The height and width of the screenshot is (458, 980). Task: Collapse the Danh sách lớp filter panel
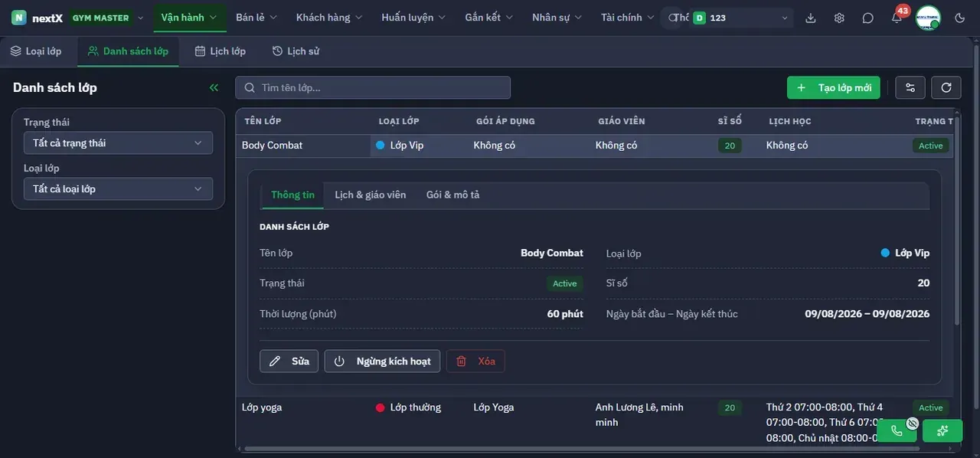click(x=214, y=87)
